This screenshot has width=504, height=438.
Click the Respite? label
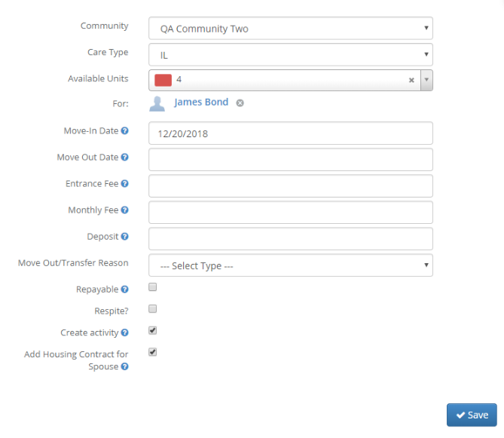pyautogui.click(x=111, y=311)
